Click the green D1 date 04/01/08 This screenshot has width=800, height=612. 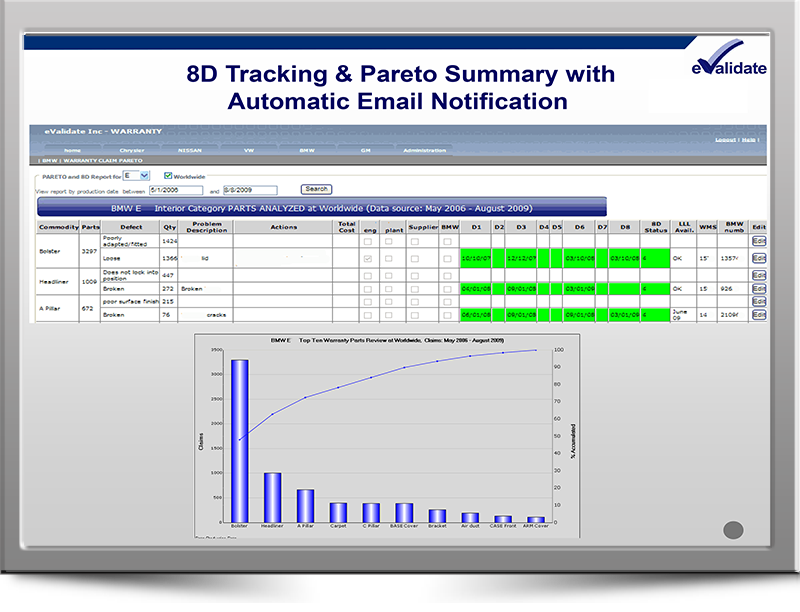(476, 289)
